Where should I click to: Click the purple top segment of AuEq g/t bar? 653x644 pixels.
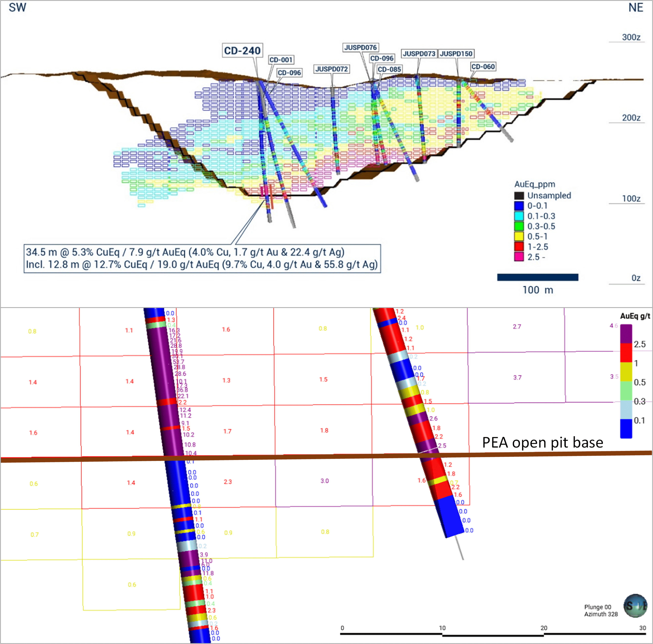[x=626, y=334]
